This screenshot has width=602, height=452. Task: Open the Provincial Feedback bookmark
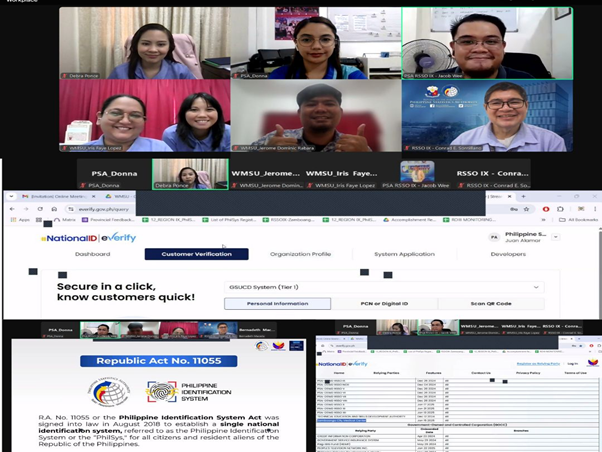108,220
